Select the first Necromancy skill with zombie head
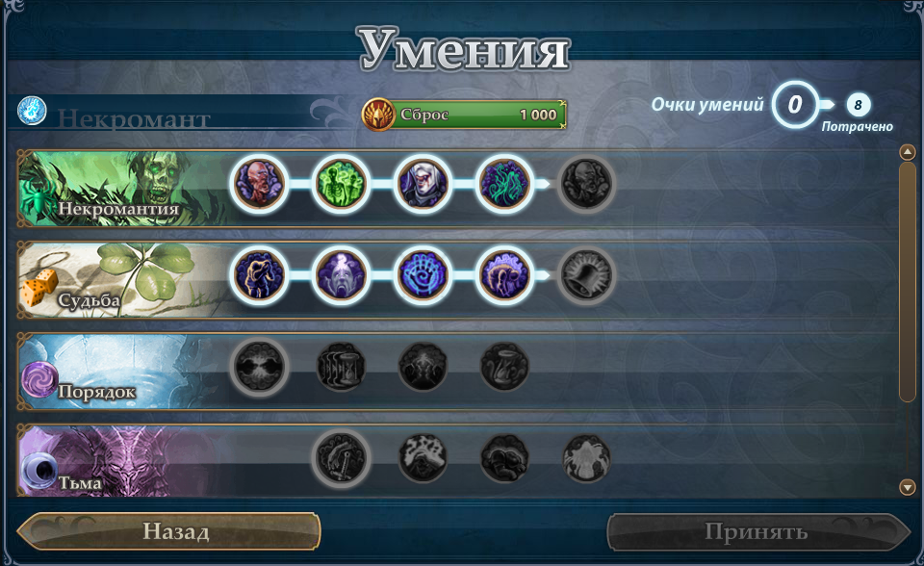The width and height of the screenshot is (924, 566). pos(259,183)
